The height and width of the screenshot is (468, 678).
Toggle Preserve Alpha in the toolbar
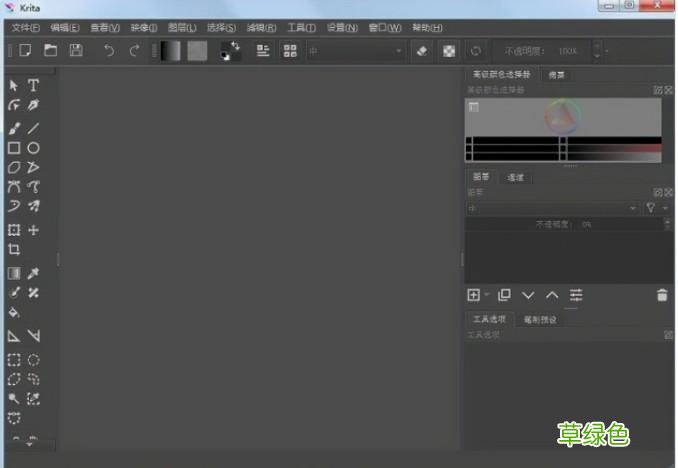pos(449,50)
